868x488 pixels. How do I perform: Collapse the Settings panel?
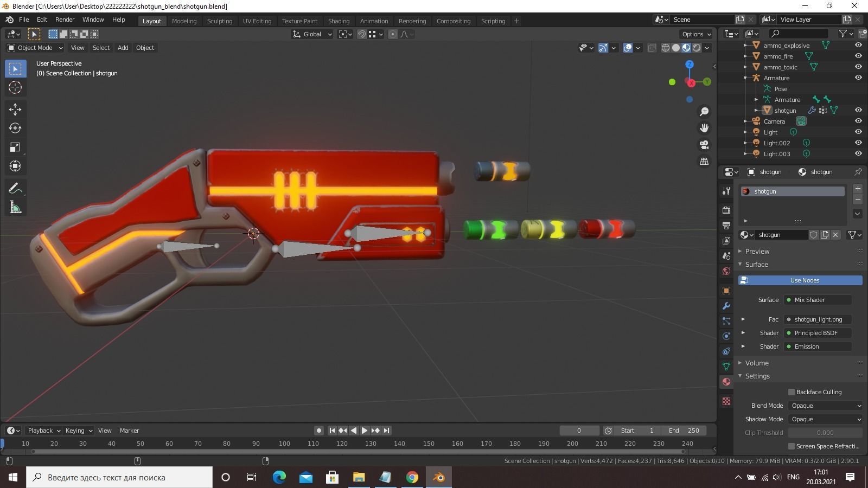click(x=757, y=376)
